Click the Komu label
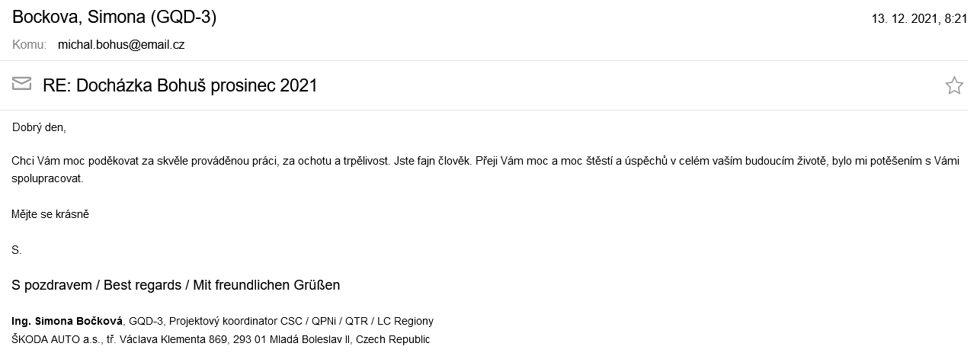This screenshot has width=980, height=356. 30,45
